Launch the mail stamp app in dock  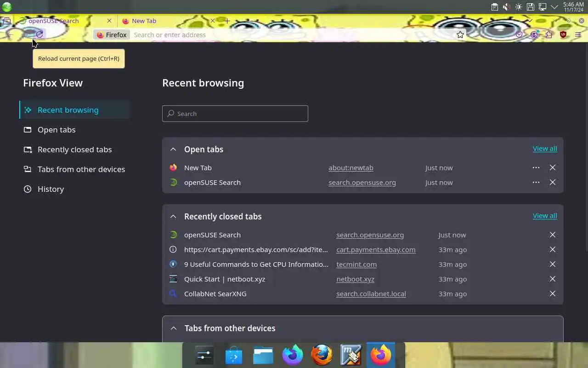[351, 355]
